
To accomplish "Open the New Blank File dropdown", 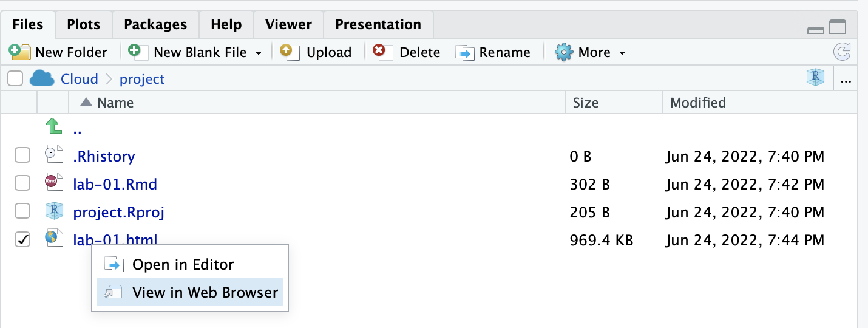I will (259, 53).
